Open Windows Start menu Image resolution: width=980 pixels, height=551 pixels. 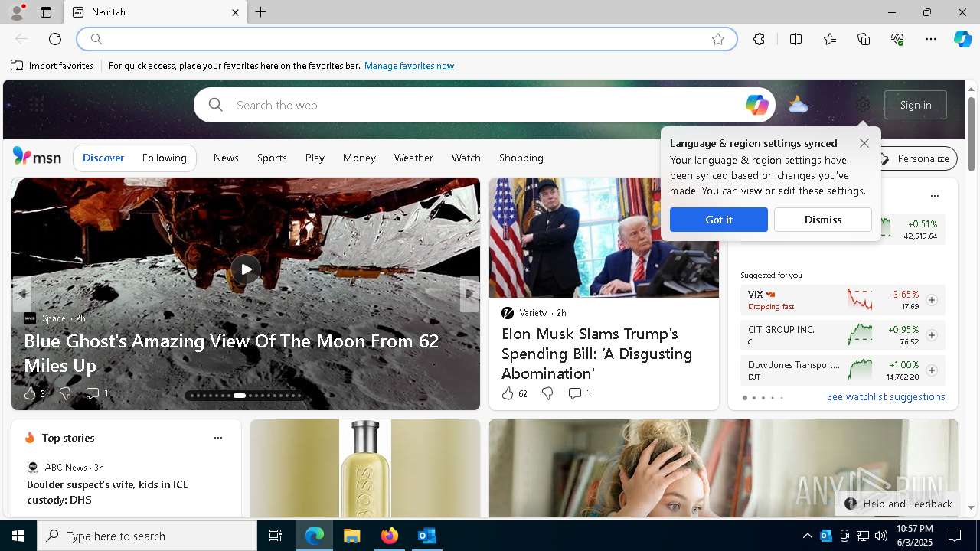18,536
